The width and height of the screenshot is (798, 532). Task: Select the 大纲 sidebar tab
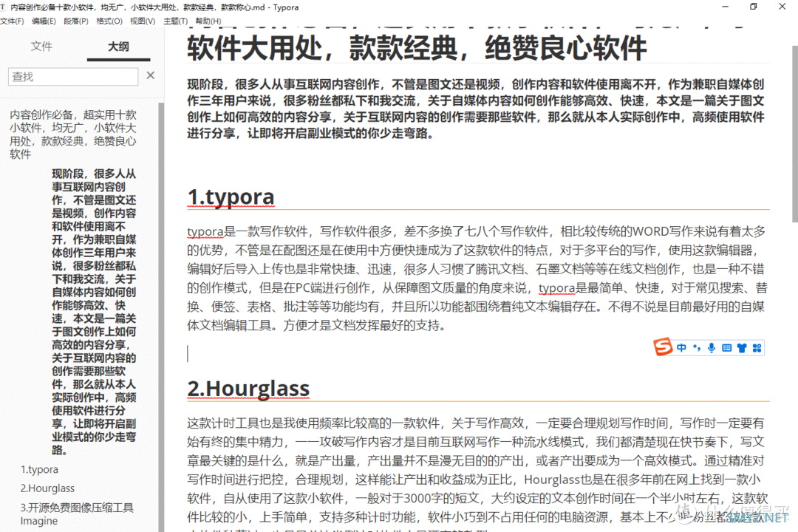pos(118,47)
